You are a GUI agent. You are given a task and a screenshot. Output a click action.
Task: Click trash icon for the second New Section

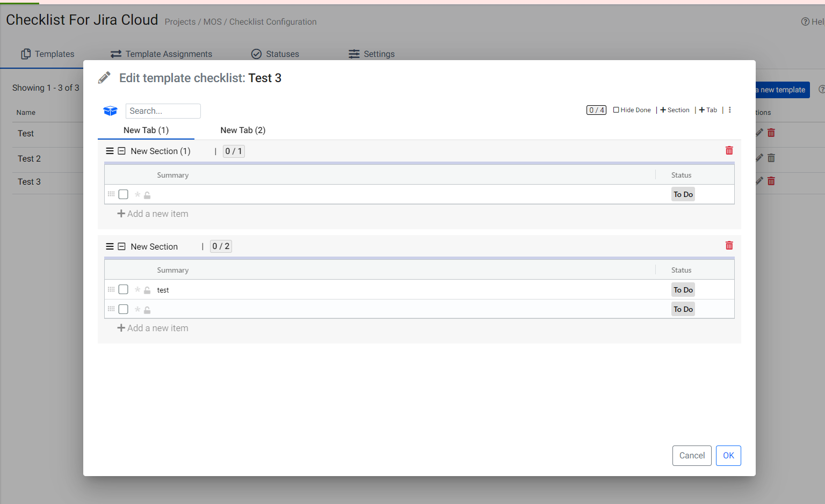729,246
